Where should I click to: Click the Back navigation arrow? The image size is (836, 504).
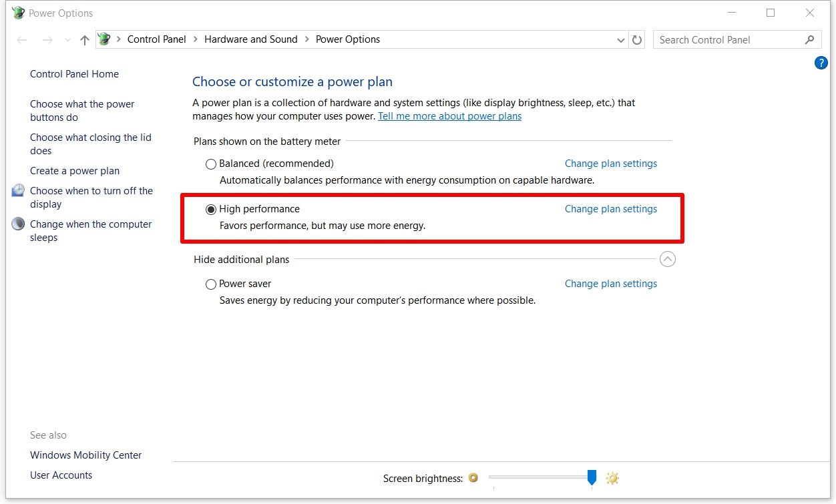(x=22, y=40)
